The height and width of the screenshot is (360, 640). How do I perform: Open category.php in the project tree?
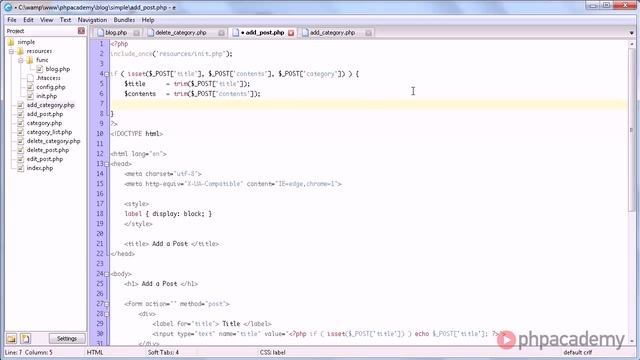click(44, 123)
